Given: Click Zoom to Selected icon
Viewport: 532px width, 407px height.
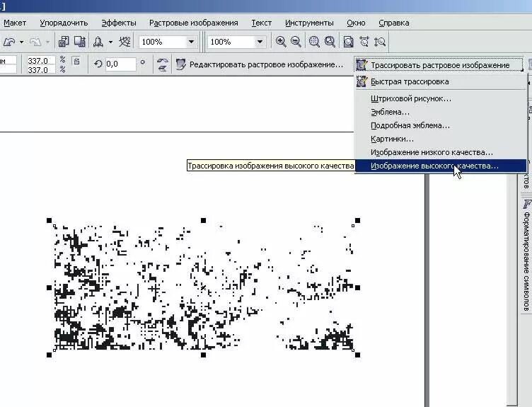Looking at the screenshot, I should pos(314,42).
